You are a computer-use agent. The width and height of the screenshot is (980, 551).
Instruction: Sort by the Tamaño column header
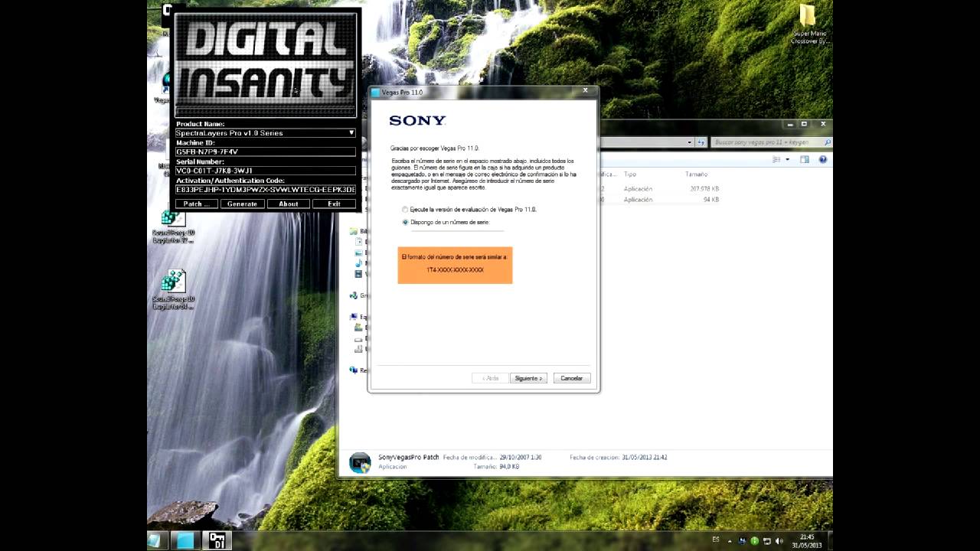coord(696,174)
